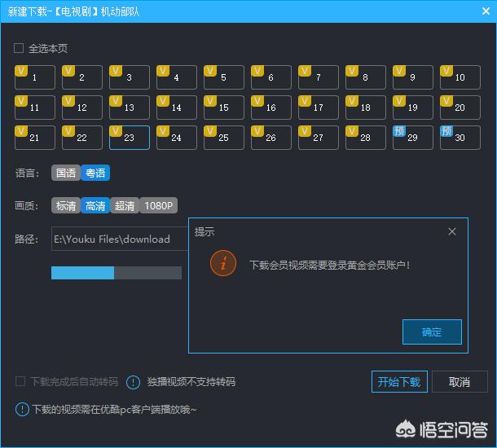Click the highlighted episode 23 tile
Screen dimensions: 497x448
tap(130, 138)
